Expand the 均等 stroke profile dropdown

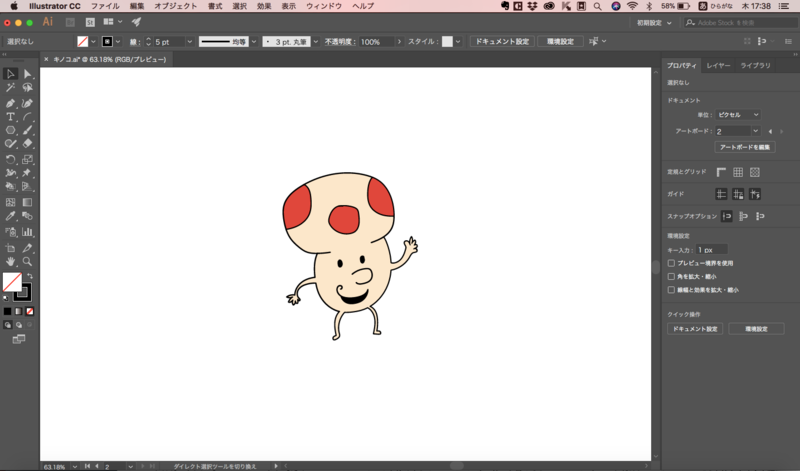point(254,42)
